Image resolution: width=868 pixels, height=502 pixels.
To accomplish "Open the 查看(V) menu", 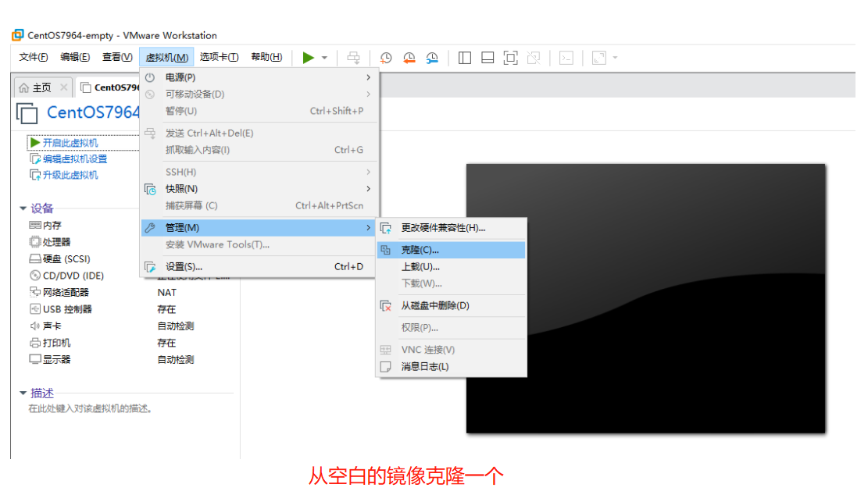I will pyautogui.click(x=117, y=57).
